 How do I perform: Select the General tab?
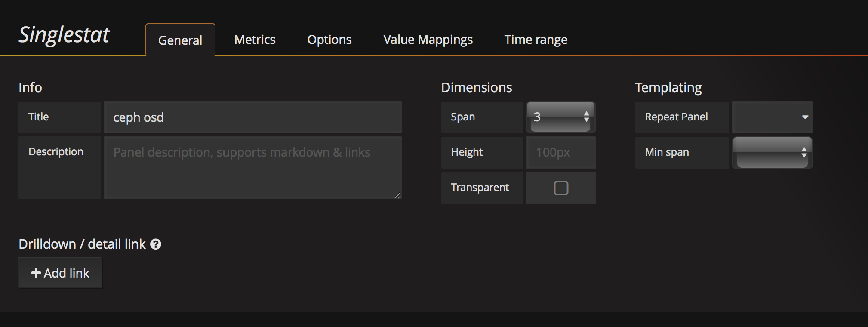(180, 40)
